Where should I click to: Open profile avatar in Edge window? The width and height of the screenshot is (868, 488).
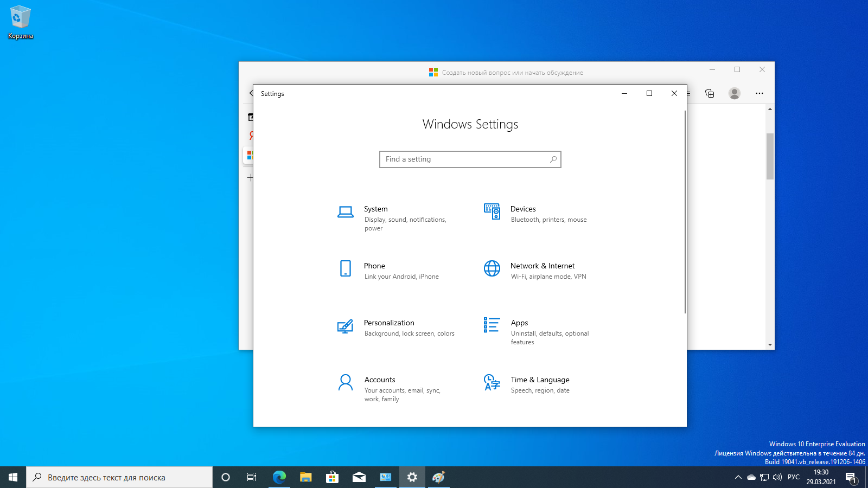[x=735, y=93]
